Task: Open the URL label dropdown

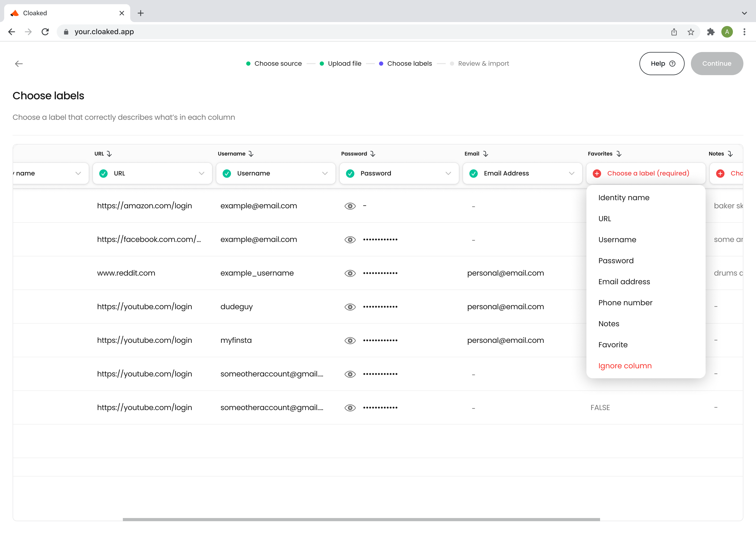Action: 152,173
